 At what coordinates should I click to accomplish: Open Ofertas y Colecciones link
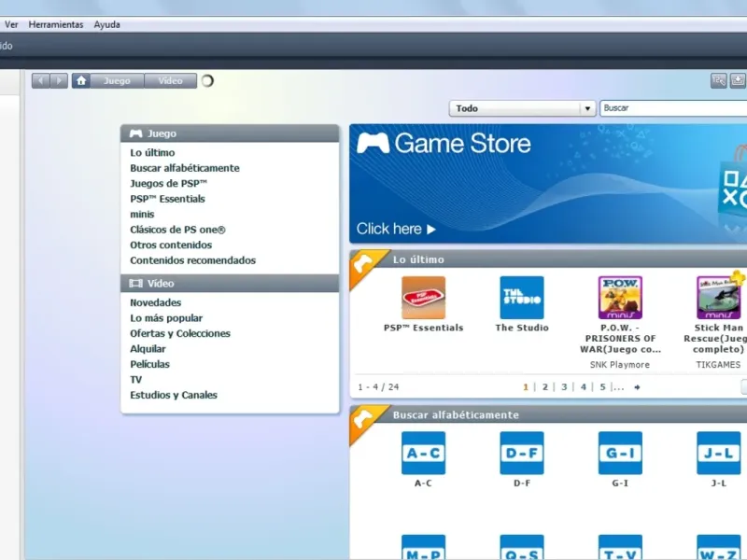180,333
